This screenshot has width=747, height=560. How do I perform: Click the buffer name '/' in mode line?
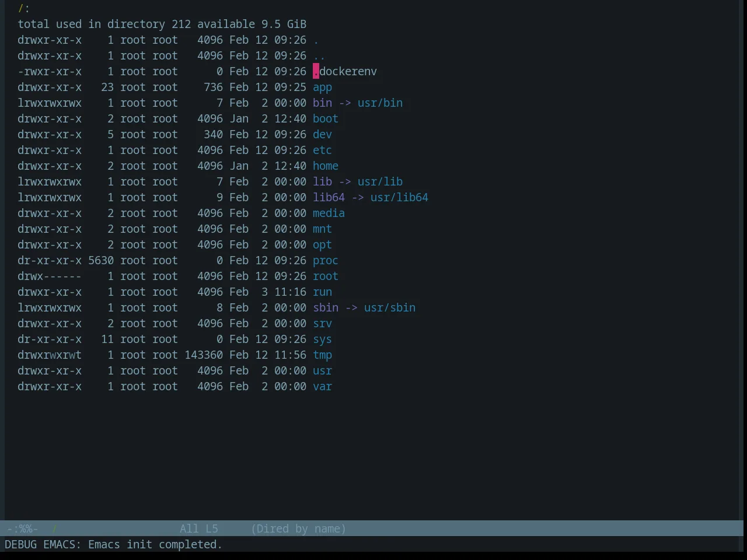point(55,528)
